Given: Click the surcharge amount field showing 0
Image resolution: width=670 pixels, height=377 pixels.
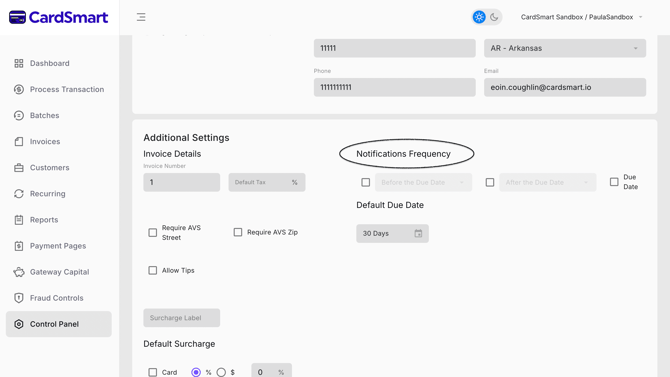Looking at the screenshot, I should click(x=271, y=371).
